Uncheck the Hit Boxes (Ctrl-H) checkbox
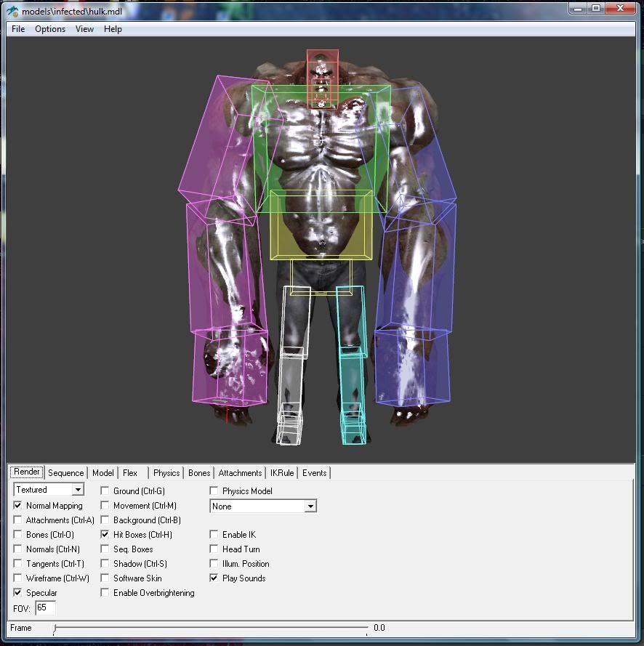Screen dimensions: 644x646 [105, 534]
